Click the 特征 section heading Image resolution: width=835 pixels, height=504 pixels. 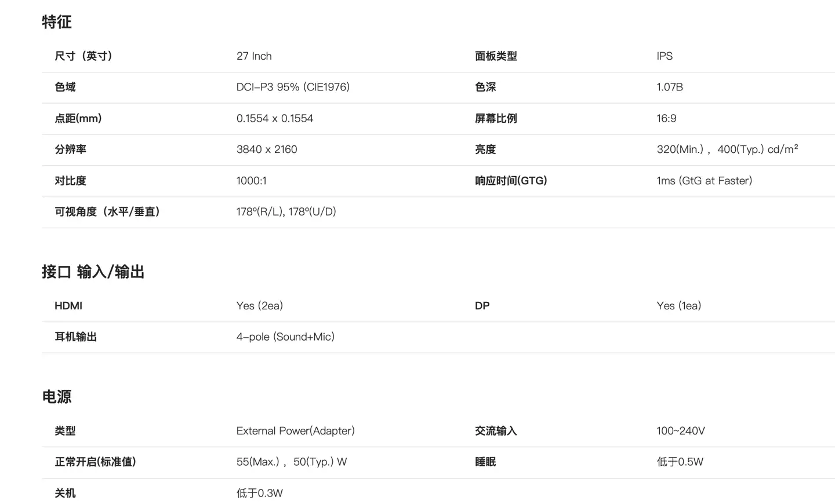57,22
